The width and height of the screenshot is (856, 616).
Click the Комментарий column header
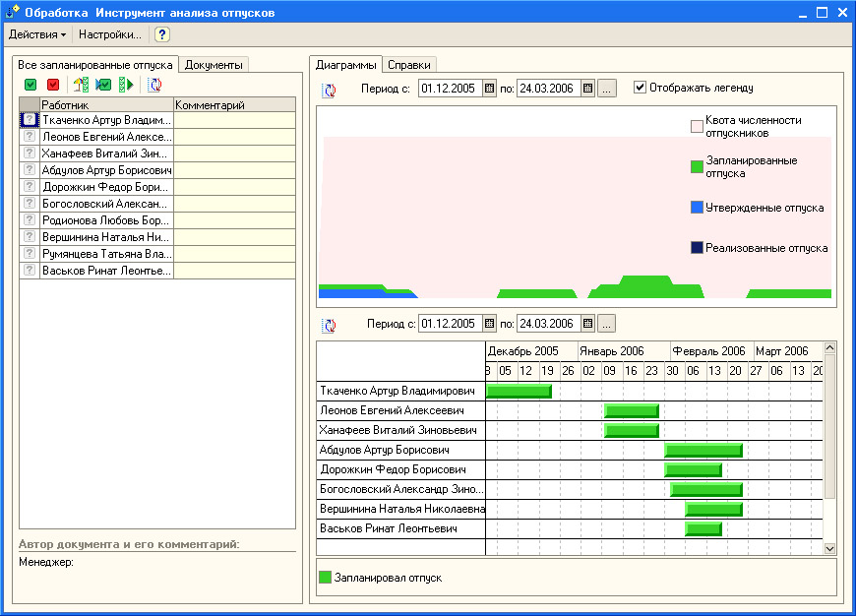pos(235,105)
